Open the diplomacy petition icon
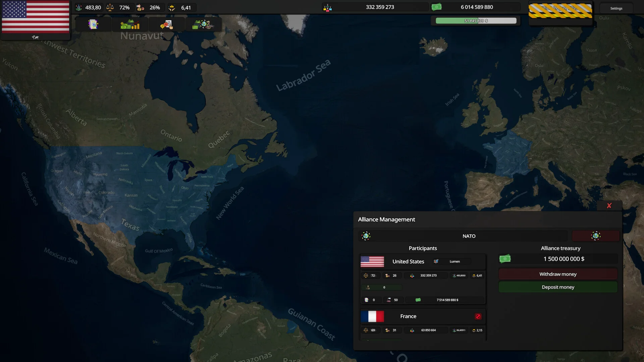 coord(167,24)
